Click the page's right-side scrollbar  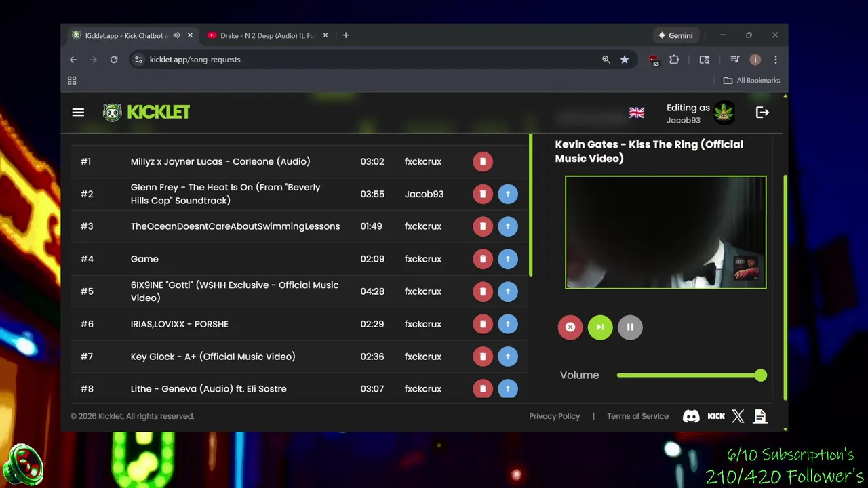(x=785, y=287)
